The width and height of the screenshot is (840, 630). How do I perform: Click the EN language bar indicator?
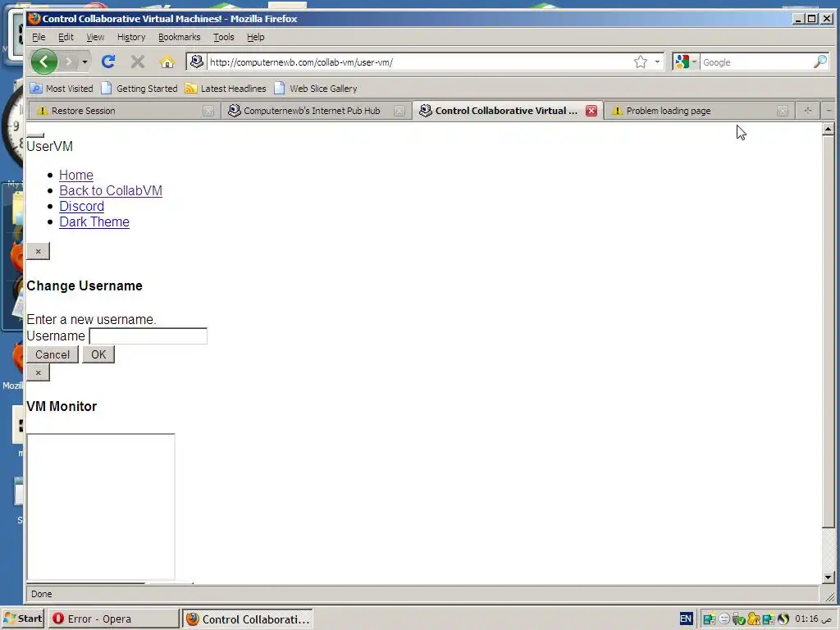[686, 619]
